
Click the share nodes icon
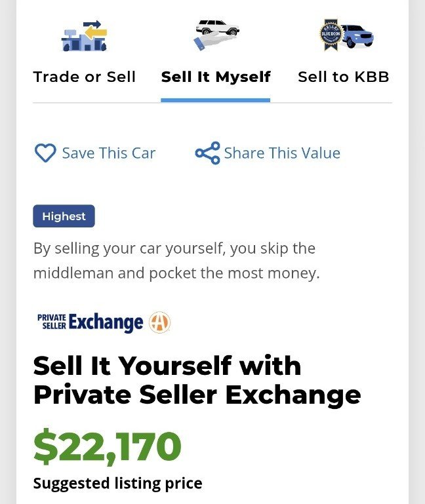207,153
